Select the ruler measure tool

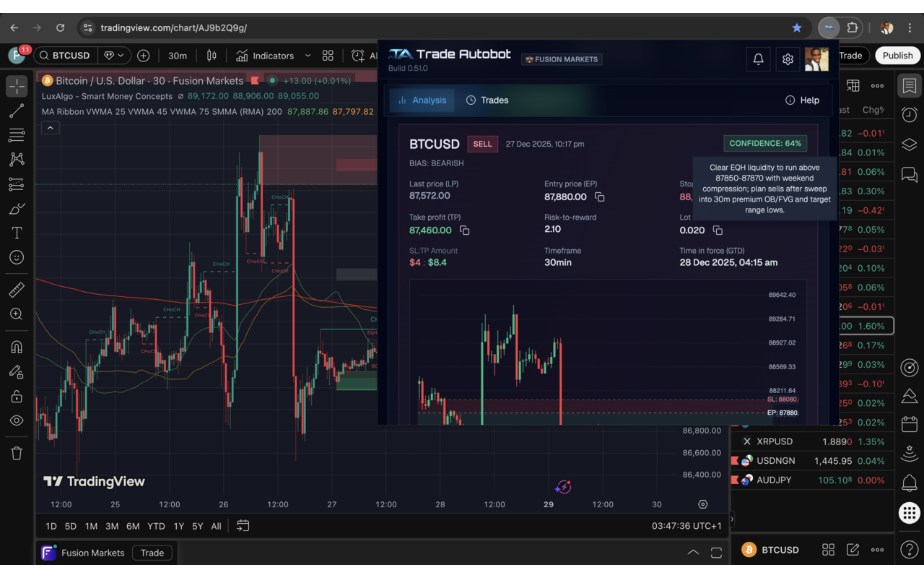pos(17,290)
